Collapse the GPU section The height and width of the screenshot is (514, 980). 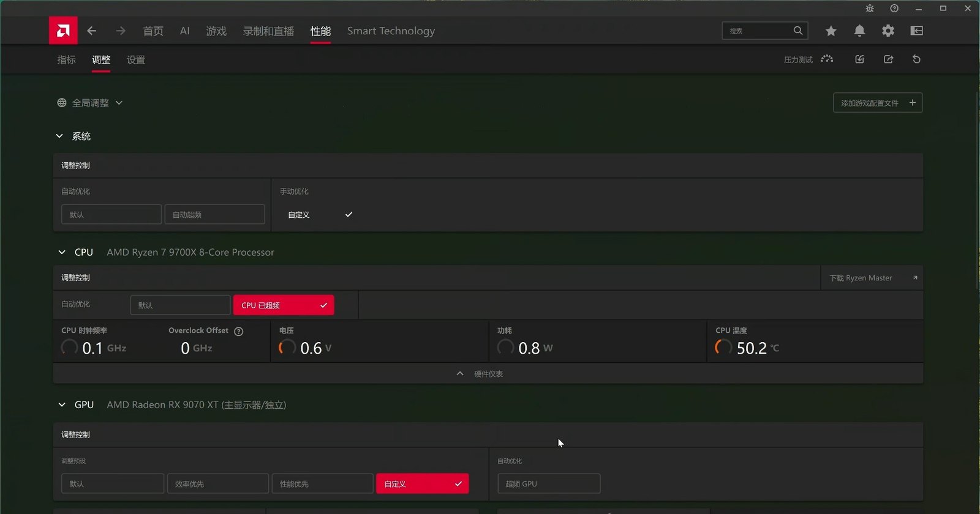pos(62,404)
